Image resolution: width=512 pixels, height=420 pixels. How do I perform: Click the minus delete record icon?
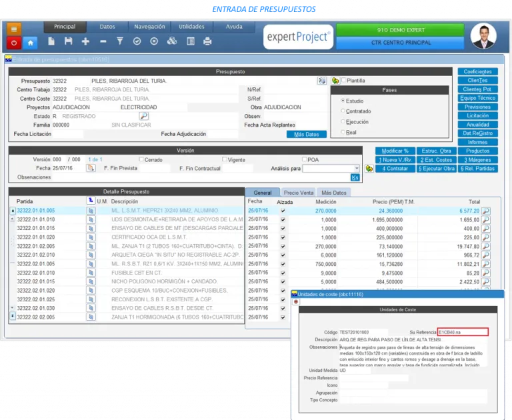[x=103, y=41]
